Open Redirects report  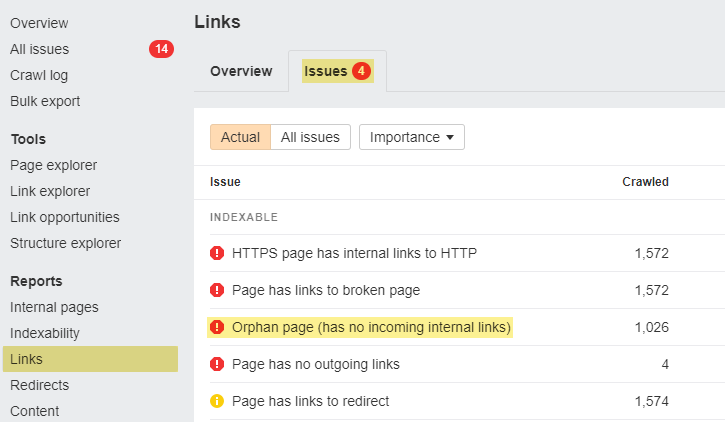(39, 385)
